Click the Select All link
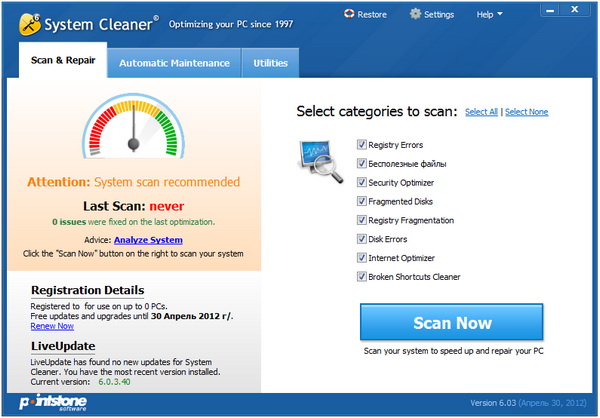This screenshot has height=418, width=600. [481, 112]
